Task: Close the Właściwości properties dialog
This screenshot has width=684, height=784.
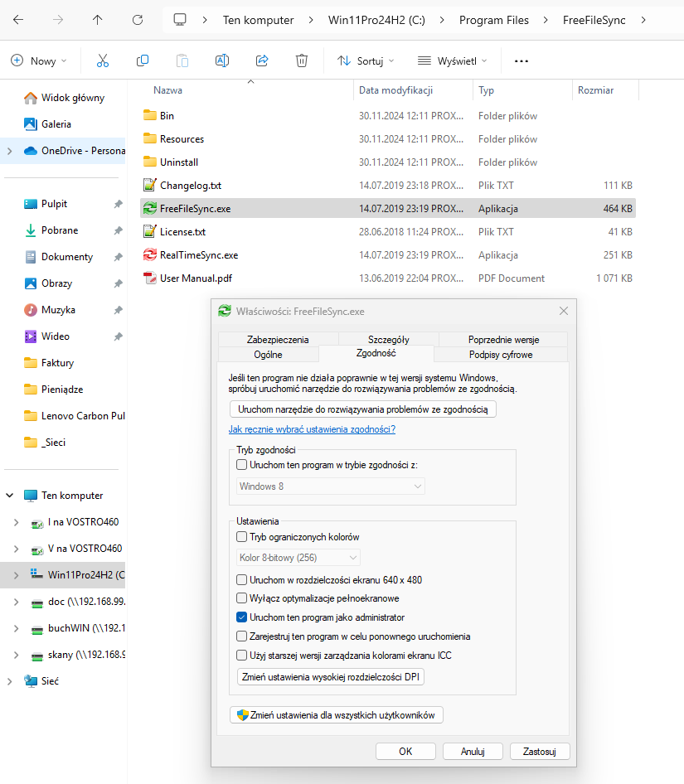Action: pyautogui.click(x=564, y=311)
